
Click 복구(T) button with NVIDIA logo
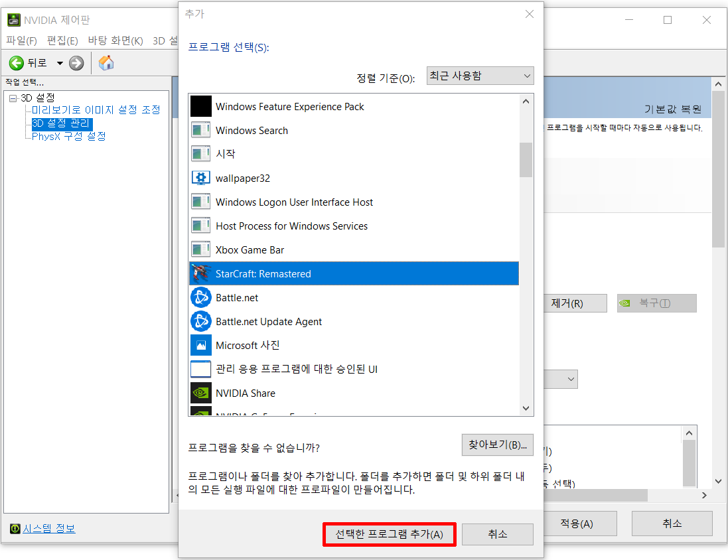pos(656,303)
